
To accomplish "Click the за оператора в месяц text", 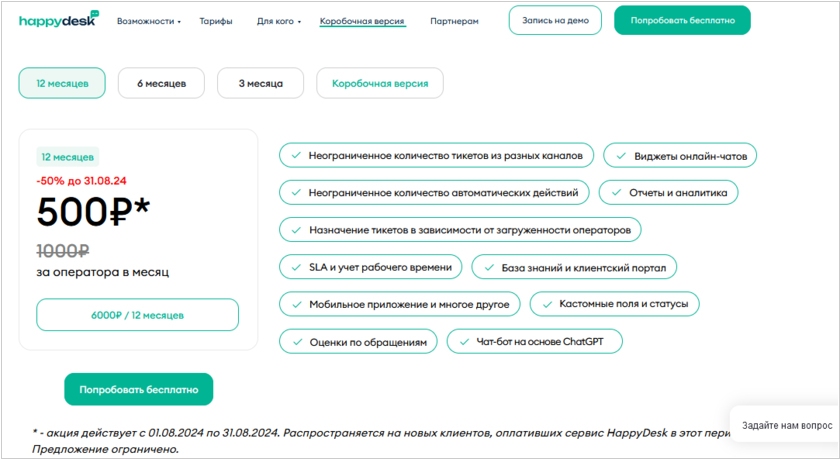I will tap(102, 272).
